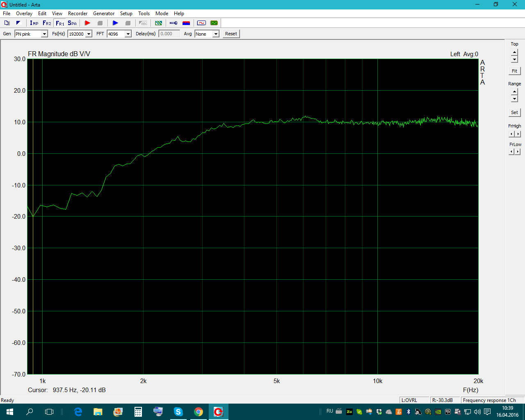Click the red-and-blue filled curve toolbar icon
Screen dimensions: 525x420
tap(186, 23)
